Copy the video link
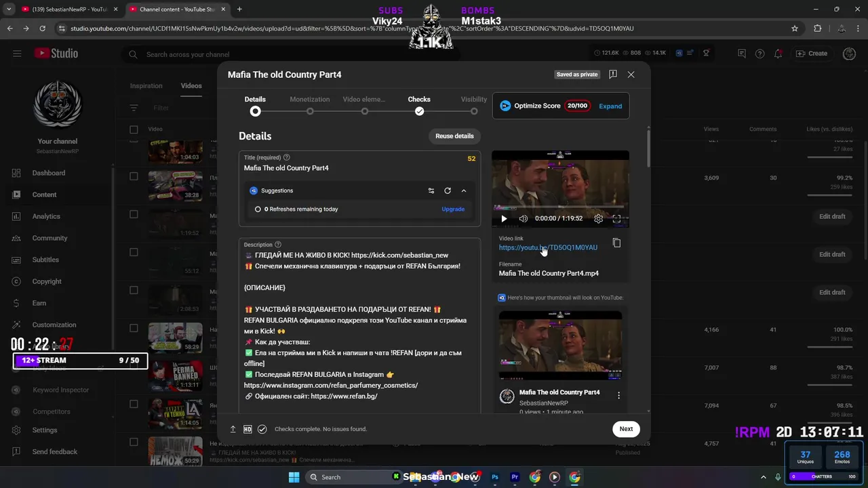 coord(616,243)
